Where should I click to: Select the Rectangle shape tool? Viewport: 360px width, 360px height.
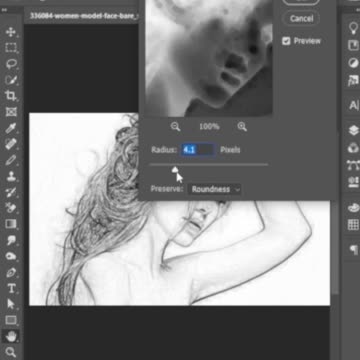(11, 320)
